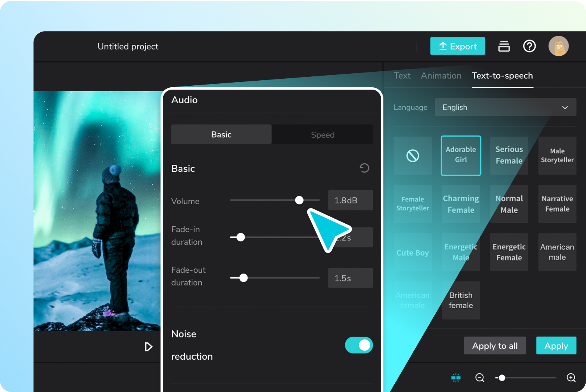Open the Language dropdown set to English
The image size is (586, 392).
click(x=505, y=107)
